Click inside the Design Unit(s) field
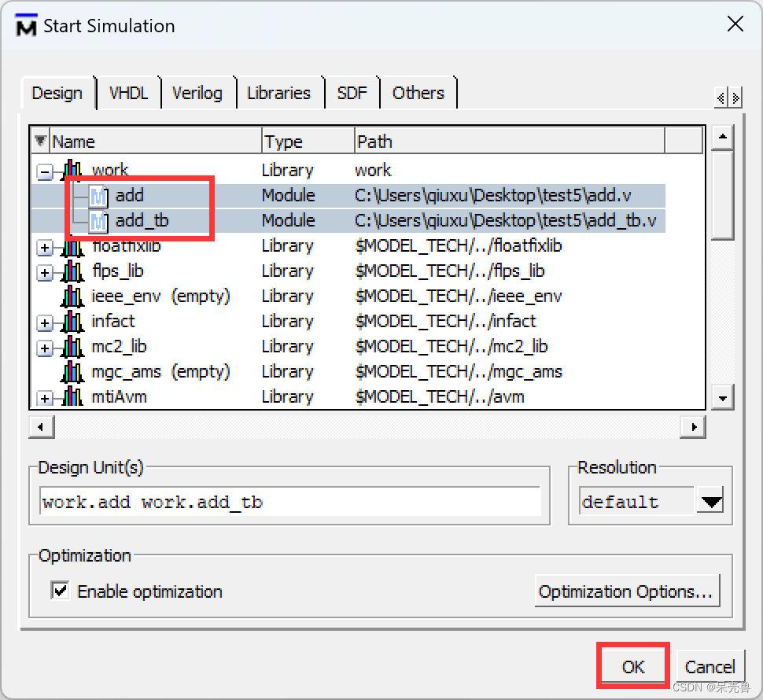763x700 pixels. (291, 501)
